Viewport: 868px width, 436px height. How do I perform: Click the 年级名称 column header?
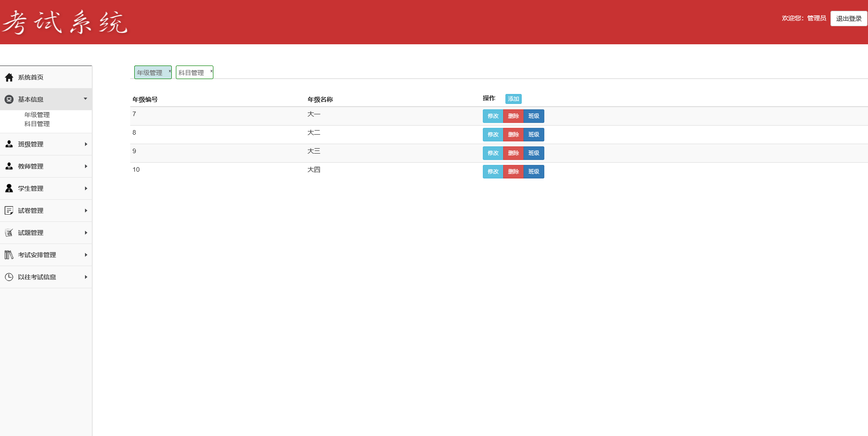tap(320, 99)
